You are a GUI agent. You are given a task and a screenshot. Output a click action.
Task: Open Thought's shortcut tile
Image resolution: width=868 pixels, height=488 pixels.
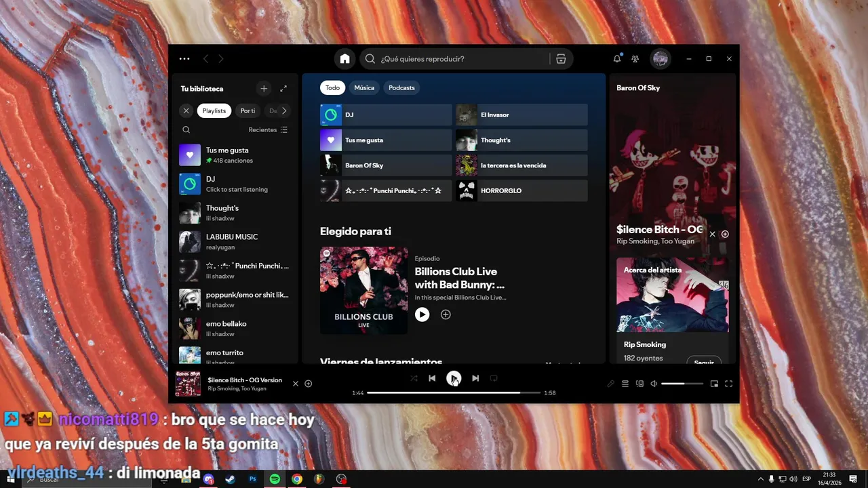click(x=521, y=140)
